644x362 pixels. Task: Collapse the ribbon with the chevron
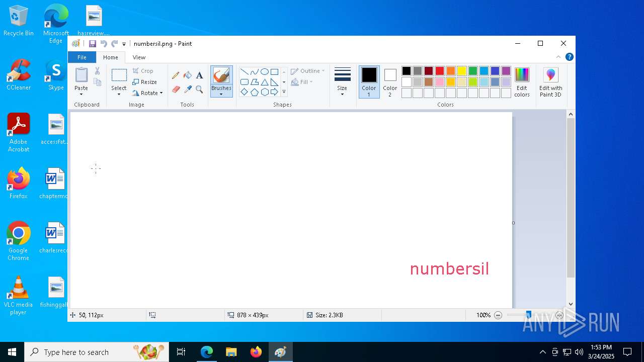(x=558, y=57)
